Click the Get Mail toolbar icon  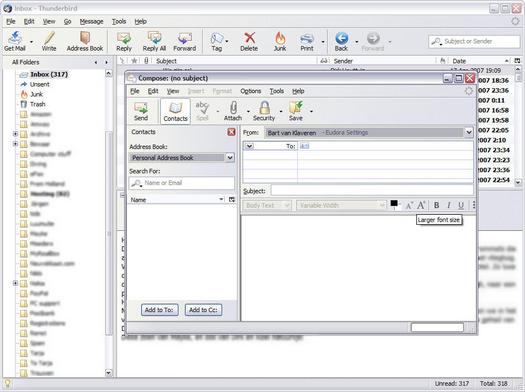point(15,41)
